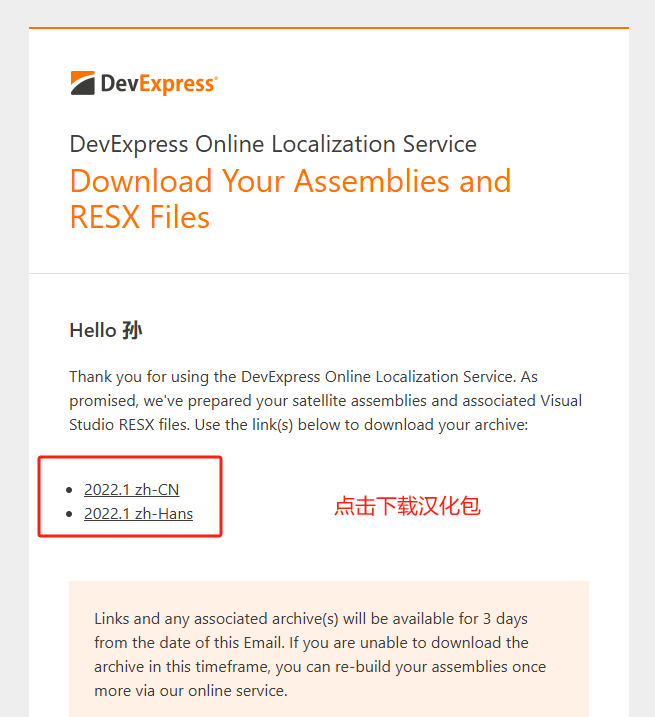Click the orange top border of the email
This screenshot has width=655, height=717.
point(328,28)
